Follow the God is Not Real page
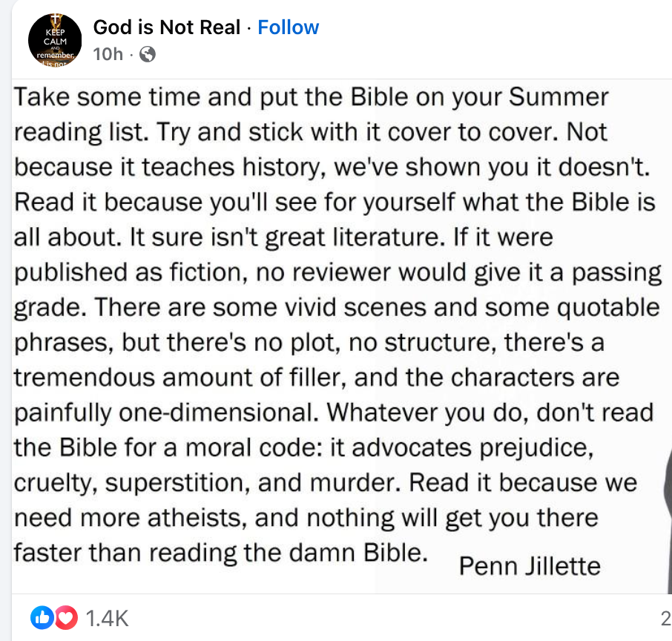672x641 pixels. pyautogui.click(x=288, y=27)
